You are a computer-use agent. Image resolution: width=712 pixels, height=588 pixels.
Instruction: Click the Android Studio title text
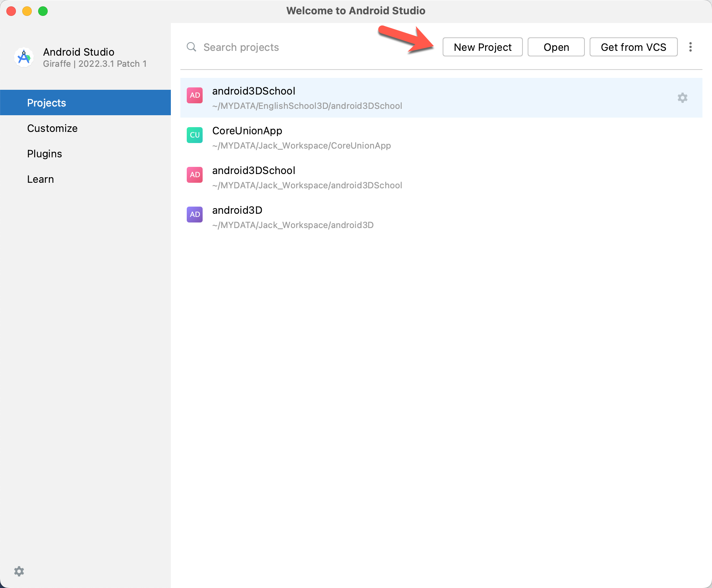(x=79, y=52)
